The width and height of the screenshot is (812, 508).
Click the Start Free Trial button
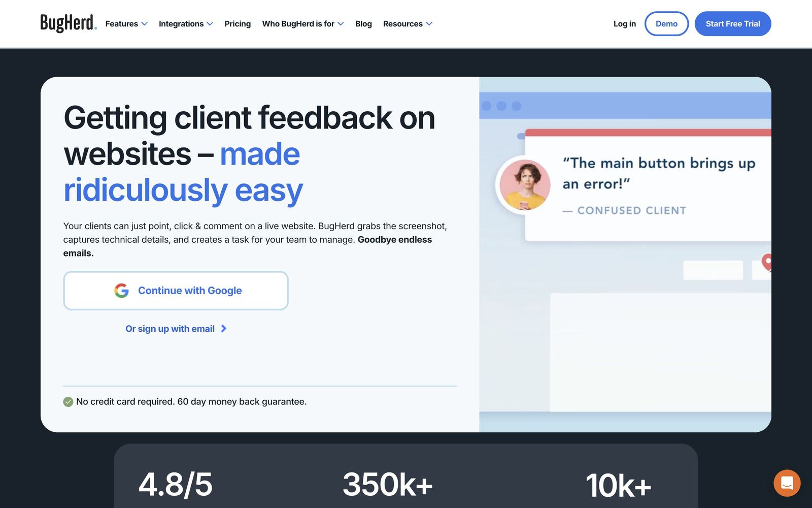(733, 24)
